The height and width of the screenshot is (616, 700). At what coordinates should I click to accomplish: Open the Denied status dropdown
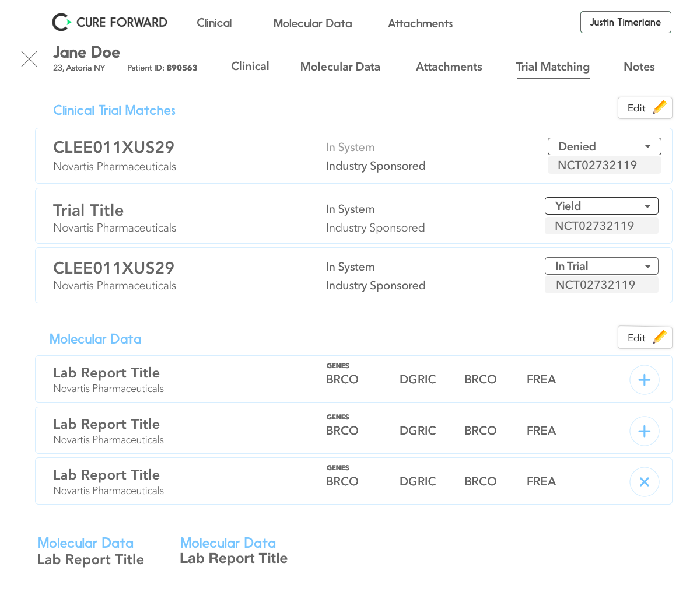click(604, 146)
